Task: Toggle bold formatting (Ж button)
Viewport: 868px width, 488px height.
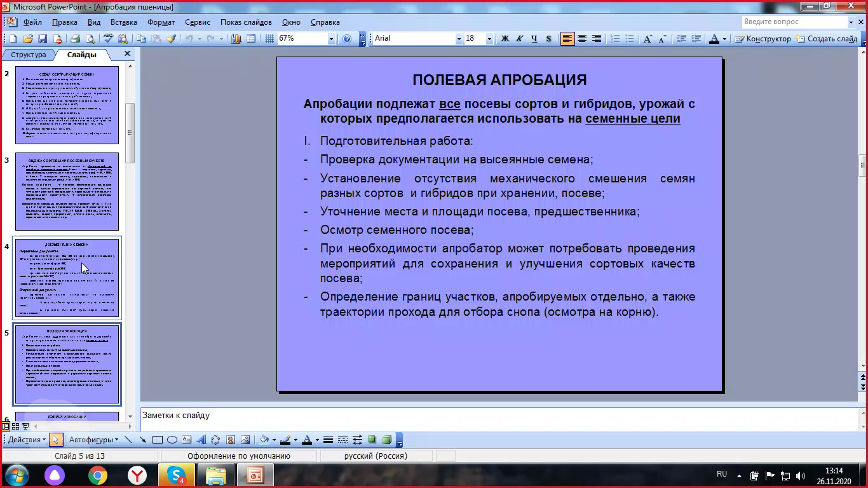Action: pos(505,39)
